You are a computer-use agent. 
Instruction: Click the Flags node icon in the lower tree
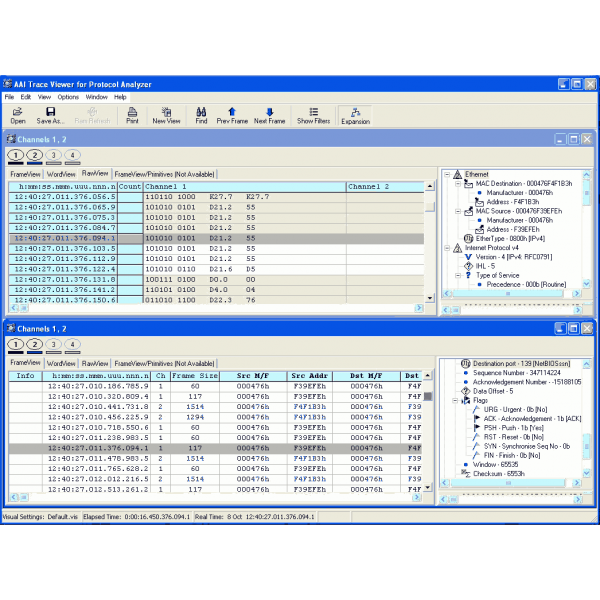tap(466, 401)
